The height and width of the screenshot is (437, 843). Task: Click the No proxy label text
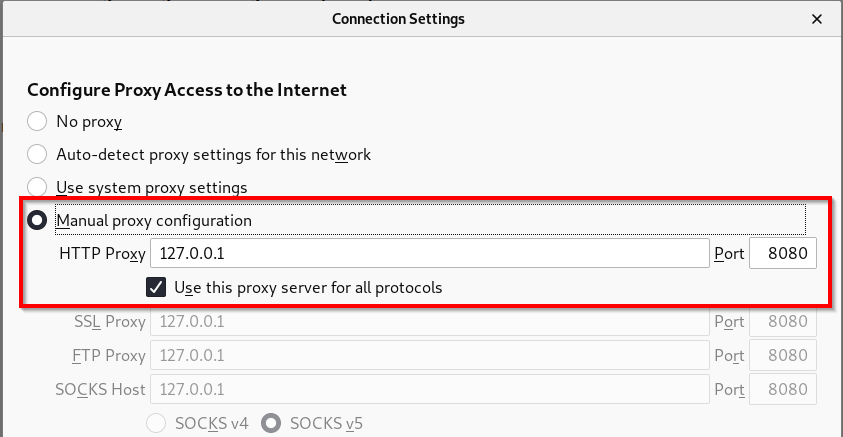pyautogui.click(x=89, y=122)
